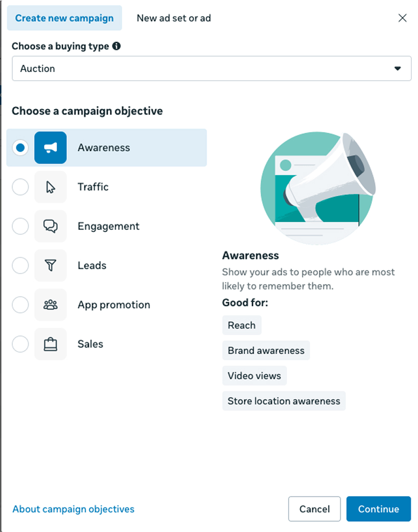
Task: Select the Engagement radio button
Action: 20,226
